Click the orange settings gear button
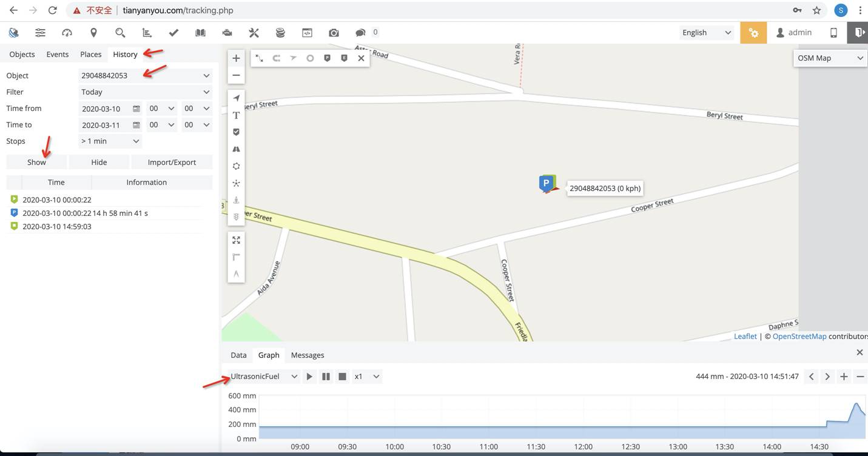Viewport: 868px width, 456px height. coord(753,33)
